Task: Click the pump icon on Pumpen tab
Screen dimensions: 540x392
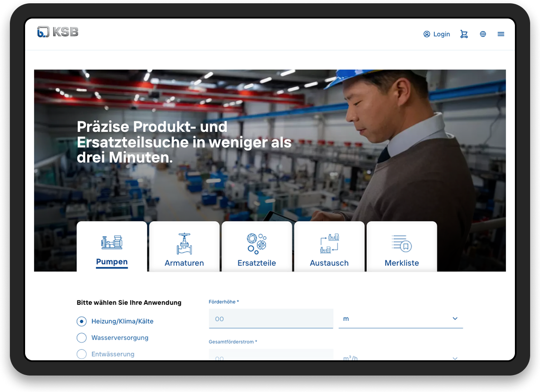Action: 112,242
